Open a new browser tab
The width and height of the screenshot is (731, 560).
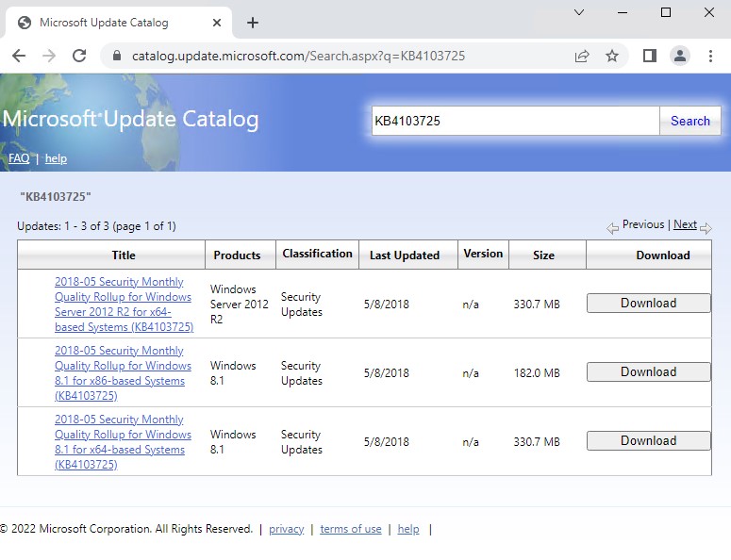tap(253, 23)
